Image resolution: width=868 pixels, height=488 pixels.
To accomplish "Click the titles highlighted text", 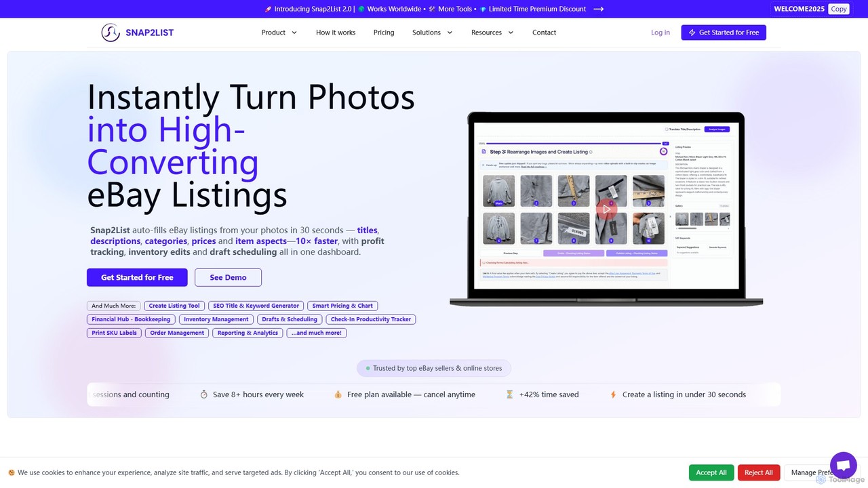I will [368, 230].
